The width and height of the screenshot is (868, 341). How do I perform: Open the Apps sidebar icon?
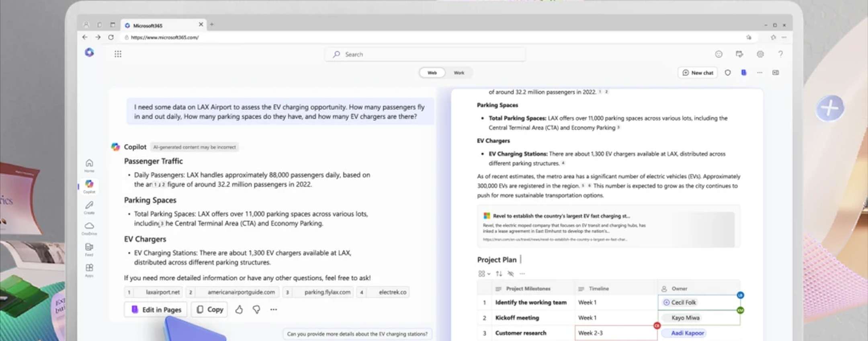[89, 270]
